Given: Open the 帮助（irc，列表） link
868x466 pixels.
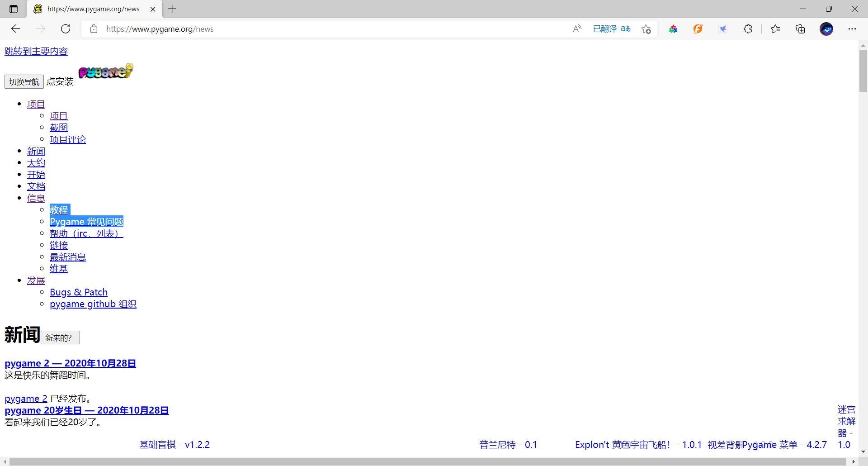Looking at the screenshot, I should coord(86,233).
